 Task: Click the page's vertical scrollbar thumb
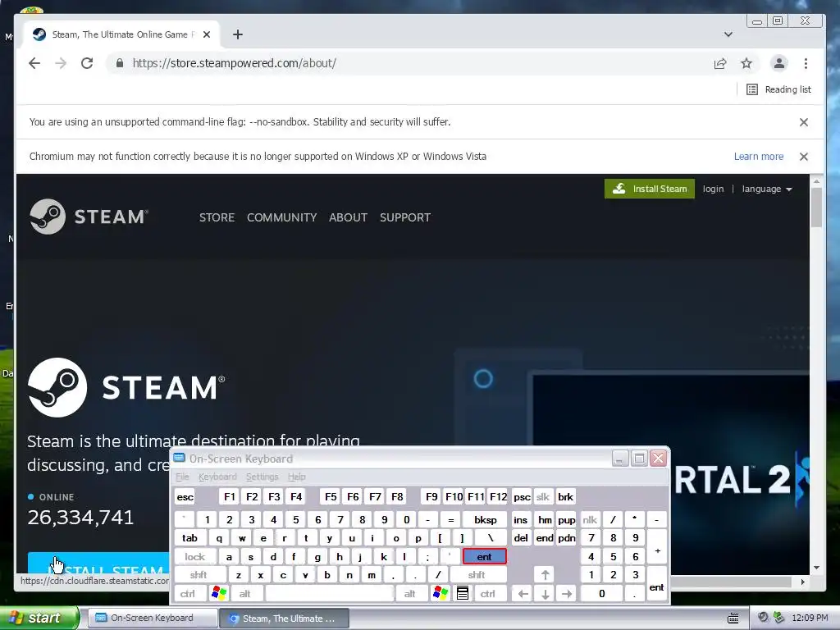click(816, 208)
